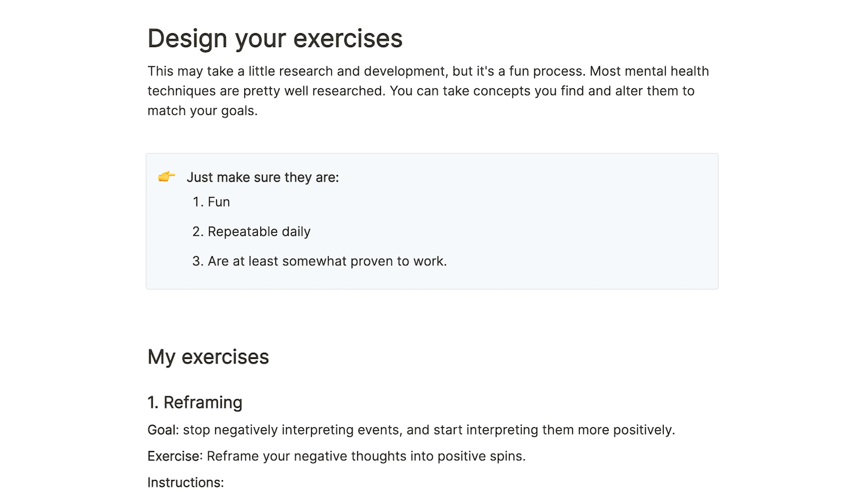This screenshot has height=504, width=843.
Task: Click the line ending "match your goals."
Action: [x=202, y=111]
